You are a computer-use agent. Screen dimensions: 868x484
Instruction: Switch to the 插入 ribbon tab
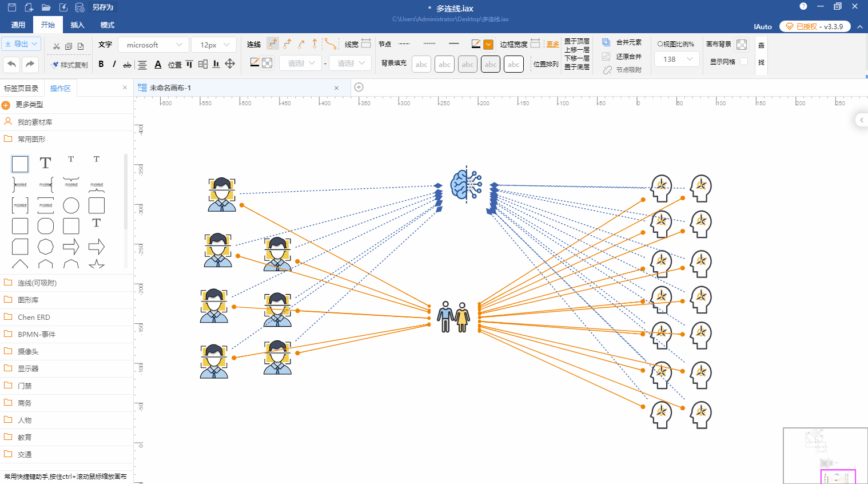(x=77, y=25)
